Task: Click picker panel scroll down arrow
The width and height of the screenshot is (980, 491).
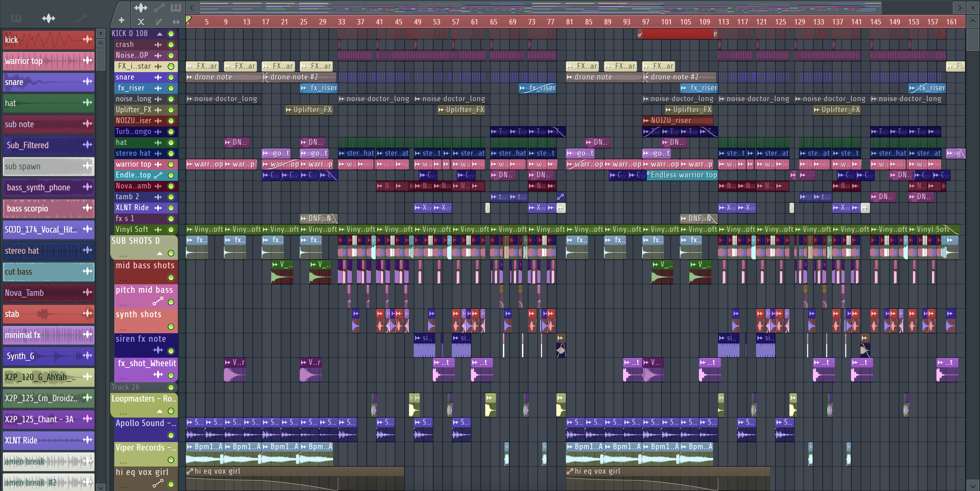Action: (x=100, y=487)
